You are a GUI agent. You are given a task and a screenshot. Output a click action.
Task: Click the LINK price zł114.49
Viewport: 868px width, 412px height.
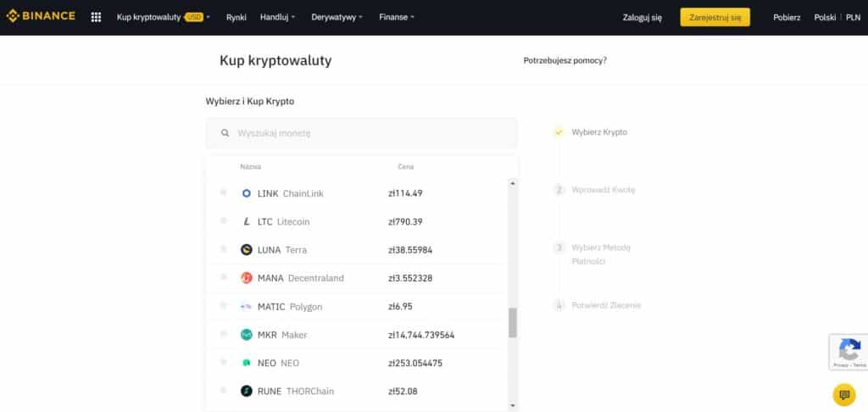[406, 193]
